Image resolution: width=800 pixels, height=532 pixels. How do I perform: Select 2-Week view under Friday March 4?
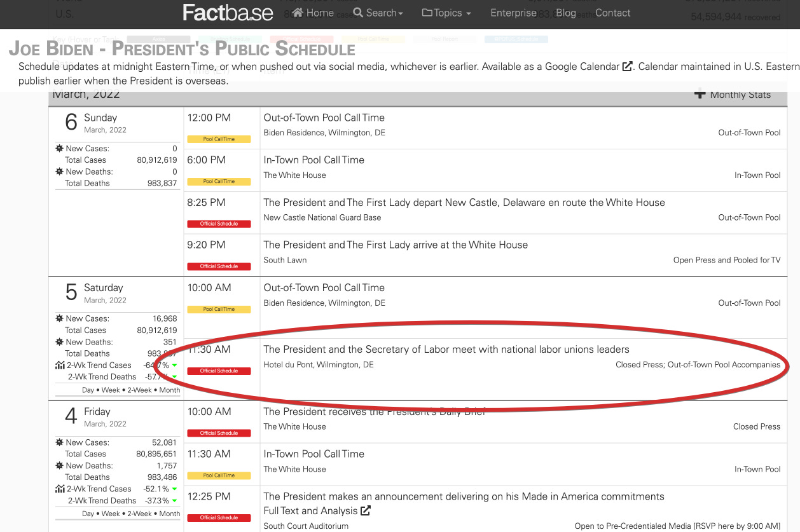coord(140,514)
